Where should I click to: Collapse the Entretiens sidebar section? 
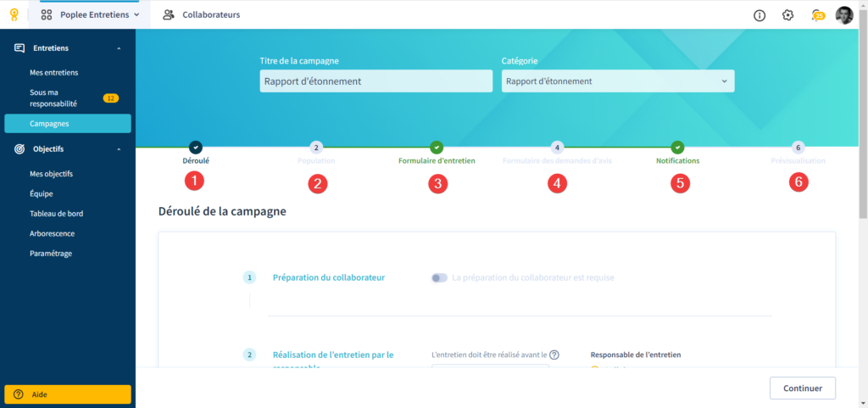[119, 48]
